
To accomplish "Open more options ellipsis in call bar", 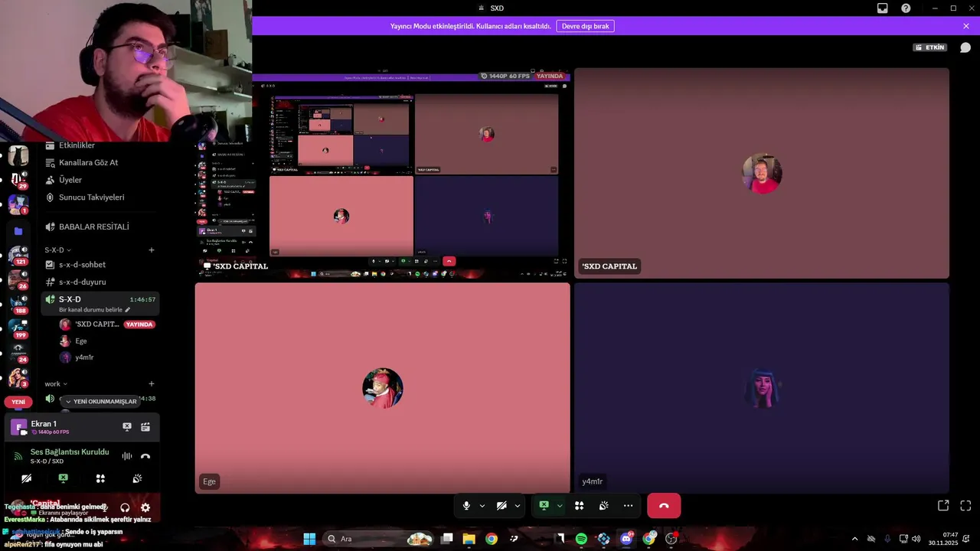I will point(629,506).
